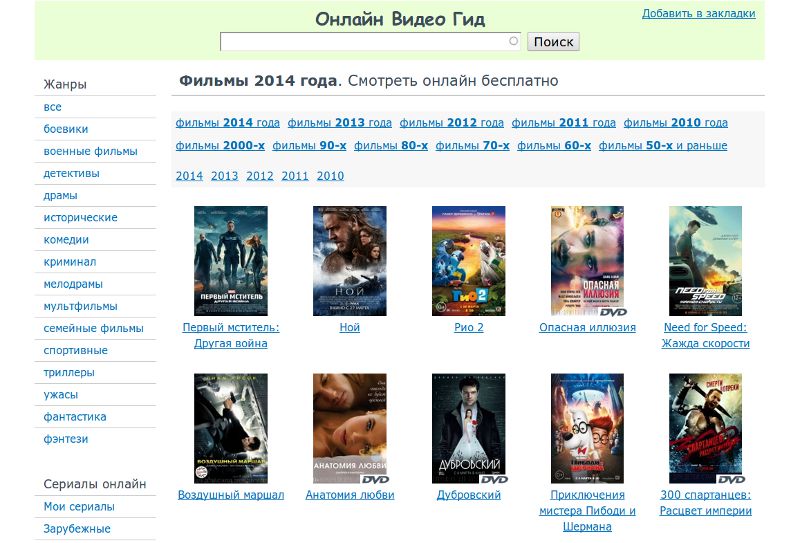
Task: Open Зарубежные serials link
Action: point(77,529)
